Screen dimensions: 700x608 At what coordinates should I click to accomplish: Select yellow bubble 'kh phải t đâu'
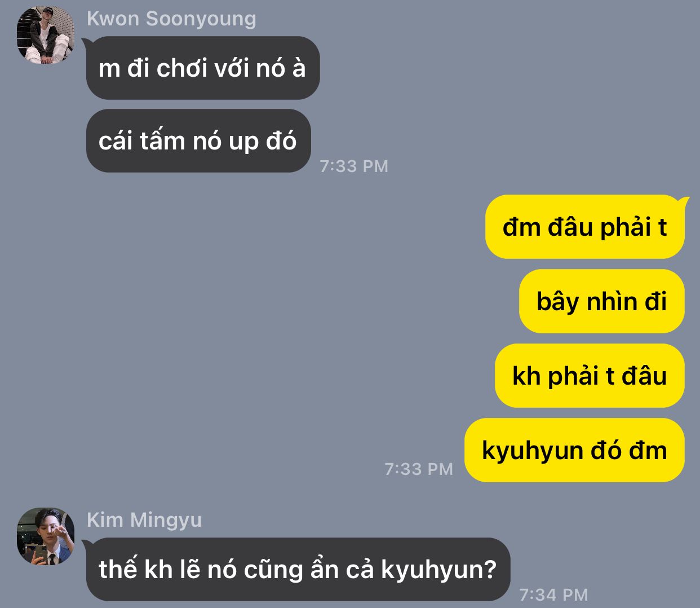[x=590, y=376]
